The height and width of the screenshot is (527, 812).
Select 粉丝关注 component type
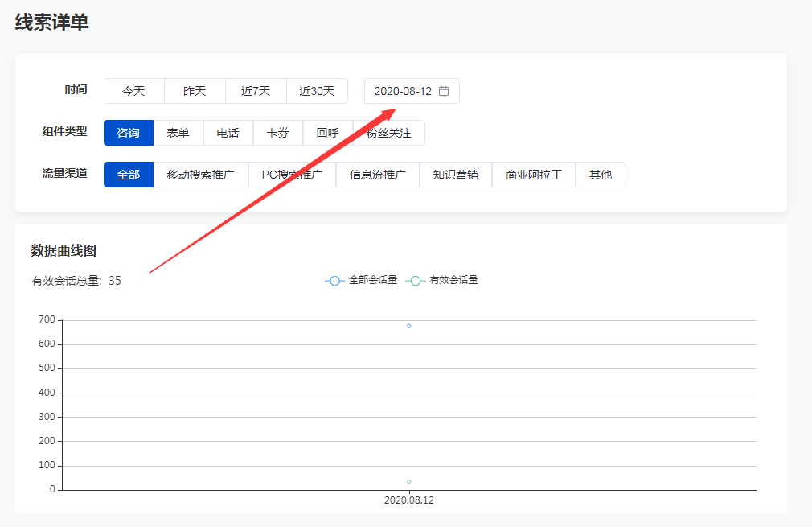click(389, 133)
